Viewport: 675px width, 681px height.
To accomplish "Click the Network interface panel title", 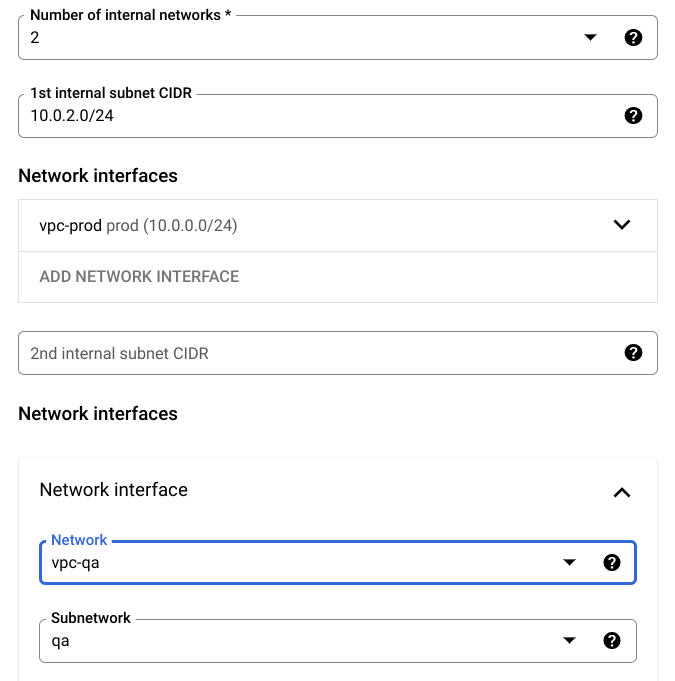I will point(113,490).
